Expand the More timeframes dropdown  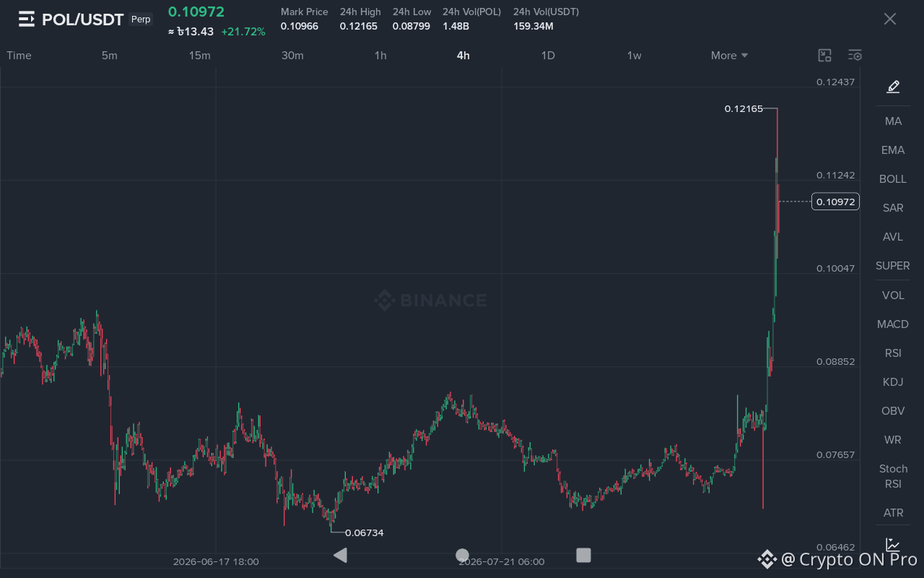coord(729,56)
